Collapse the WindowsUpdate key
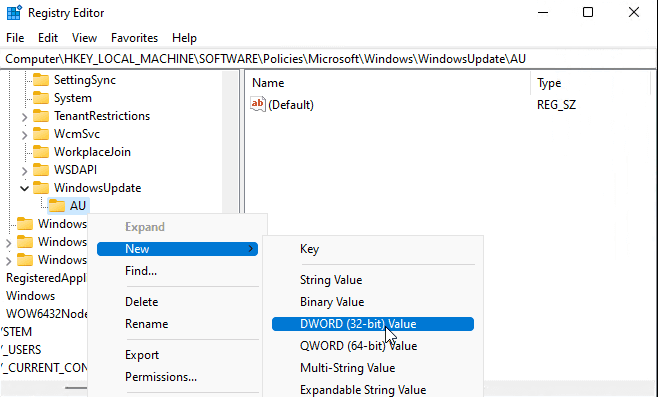This screenshot has width=658, height=397. click(x=24, y=188)
